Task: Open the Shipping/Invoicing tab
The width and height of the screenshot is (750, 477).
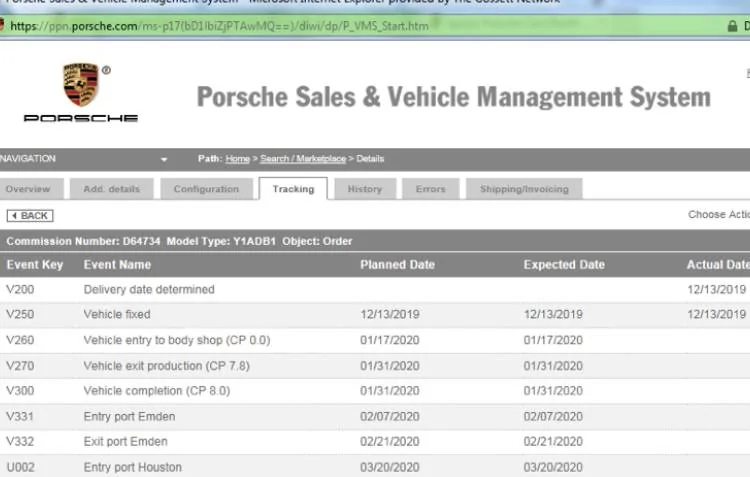Action: 524,189
